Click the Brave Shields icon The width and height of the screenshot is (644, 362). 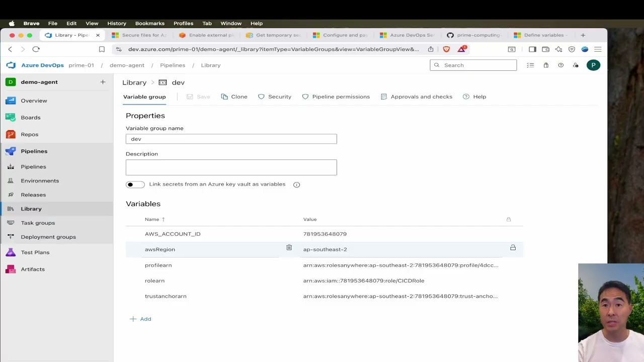pyautogui.click(x=446, y=49)
